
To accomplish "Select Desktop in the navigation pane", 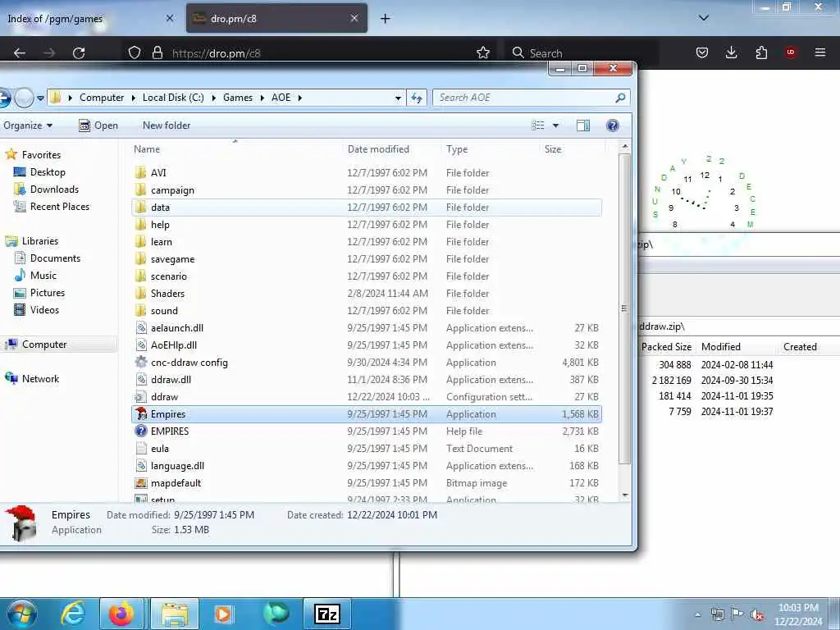I will 48,172.
